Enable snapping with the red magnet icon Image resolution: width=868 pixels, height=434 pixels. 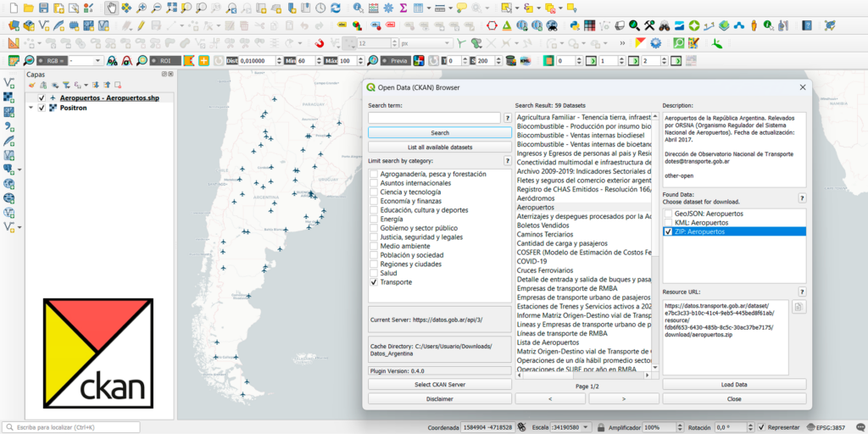(x=320, y=43)
